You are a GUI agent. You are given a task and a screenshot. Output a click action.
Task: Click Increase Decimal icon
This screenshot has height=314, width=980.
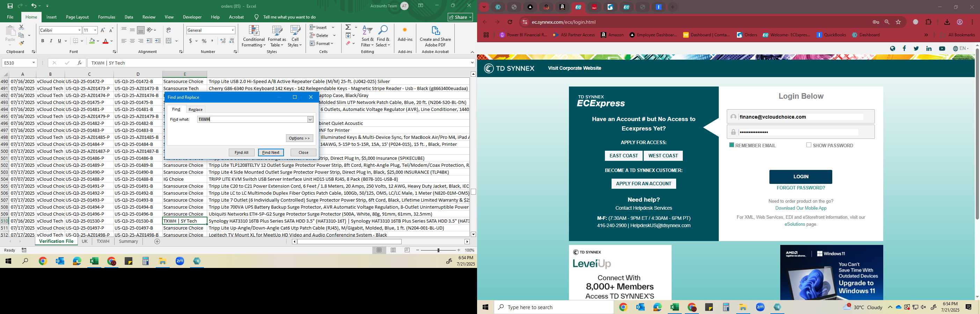(x=223, y=41)
